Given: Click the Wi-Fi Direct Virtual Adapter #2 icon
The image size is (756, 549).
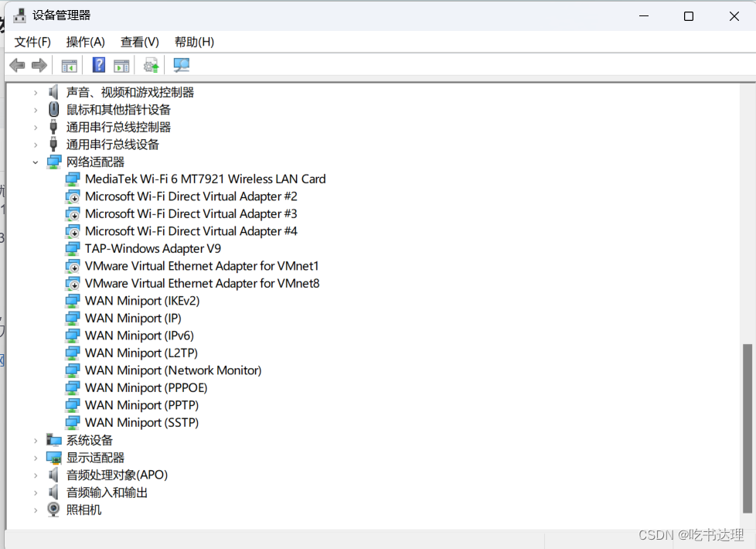Looking at the screenshot, I should tap(73, 196).
